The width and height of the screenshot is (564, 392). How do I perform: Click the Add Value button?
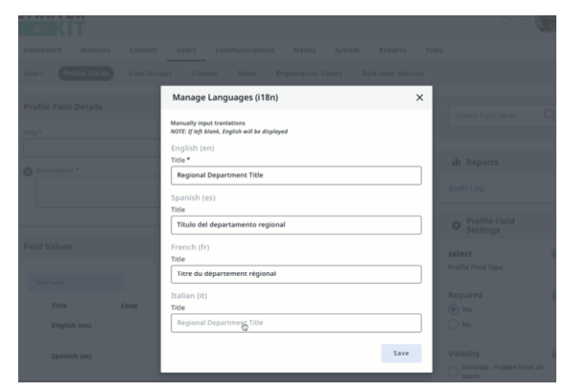(77, 283)
